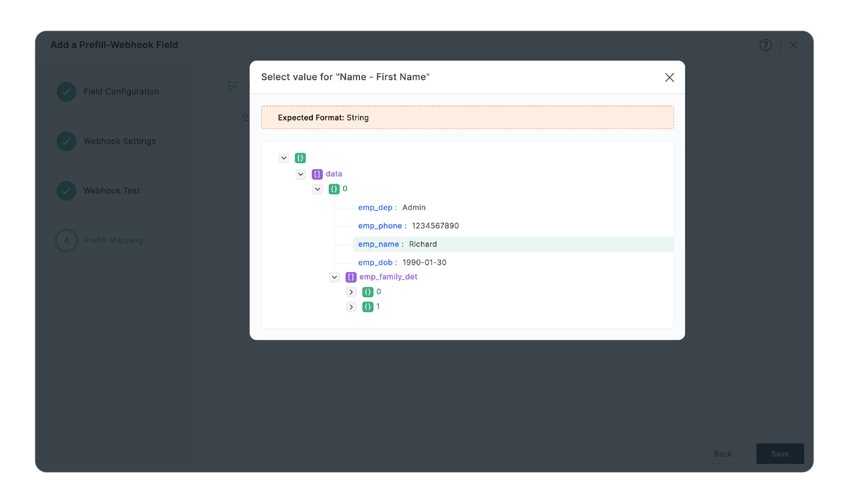849x504 pixels.
Task: Click the Save button
Action: pyautogui.click(x=780, y=454)
